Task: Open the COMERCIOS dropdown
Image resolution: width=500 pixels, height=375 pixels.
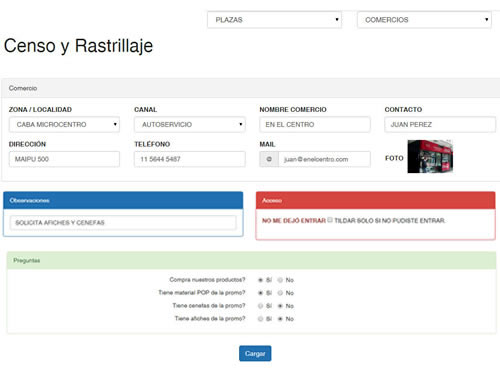Action: pyautogui.click(x=424, y=20)
